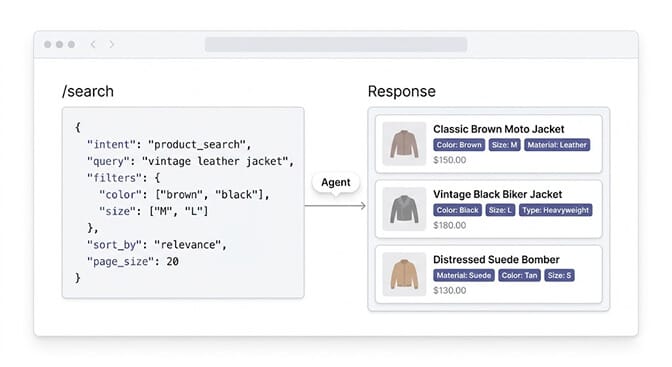Click the Agent tooltip label

336,182
